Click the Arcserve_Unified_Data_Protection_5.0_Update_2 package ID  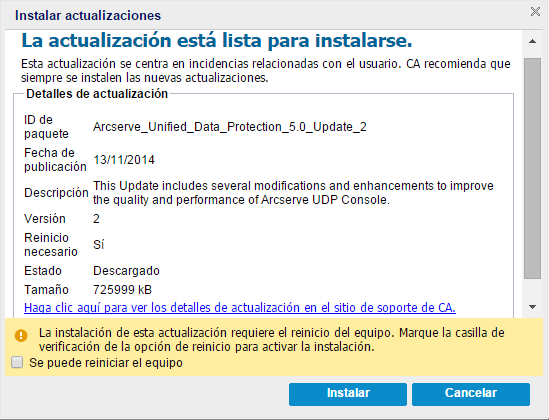(230, 127)
